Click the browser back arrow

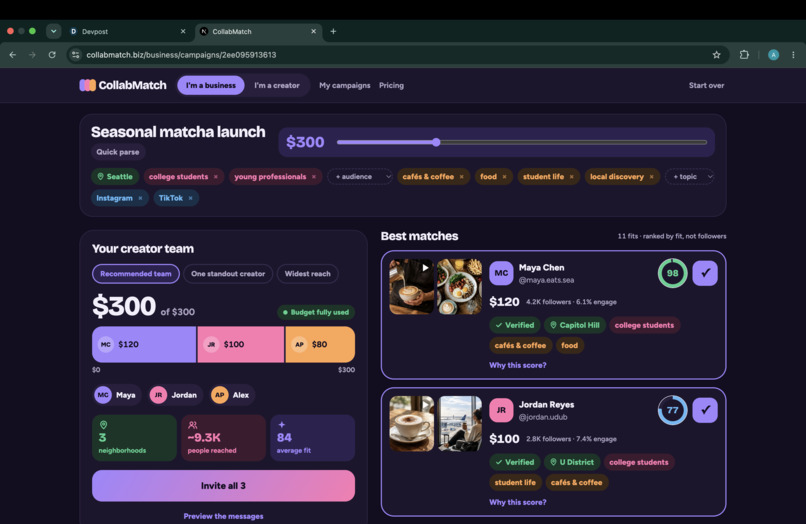pos(13,55)
